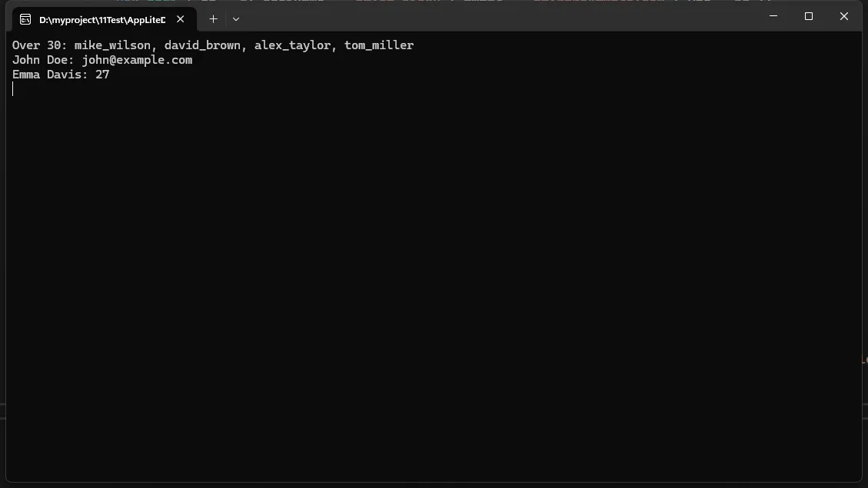Minimize the terminal window
Viewport: 868px width, 488px height.
pyautogui.click(x=773, y=16)
